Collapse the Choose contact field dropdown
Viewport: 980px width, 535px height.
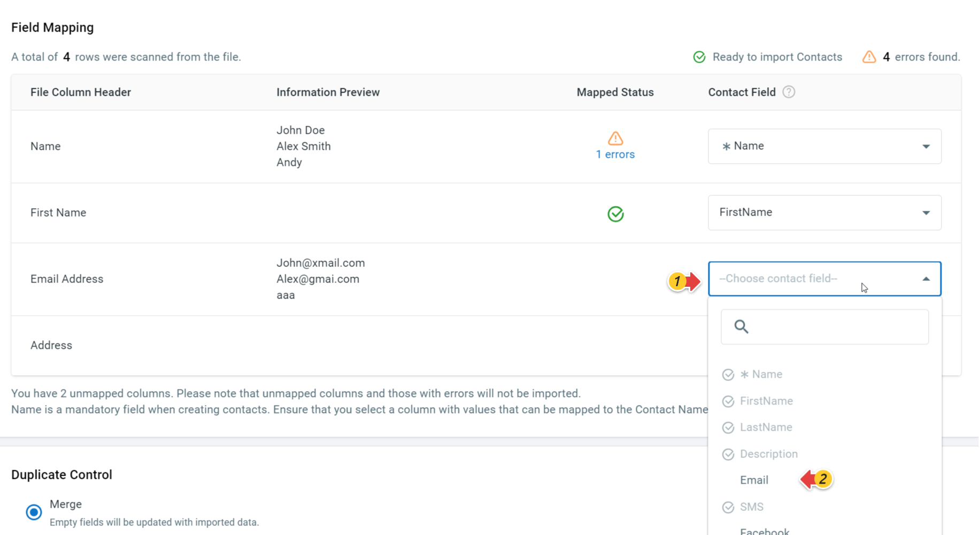coord(824,279)
